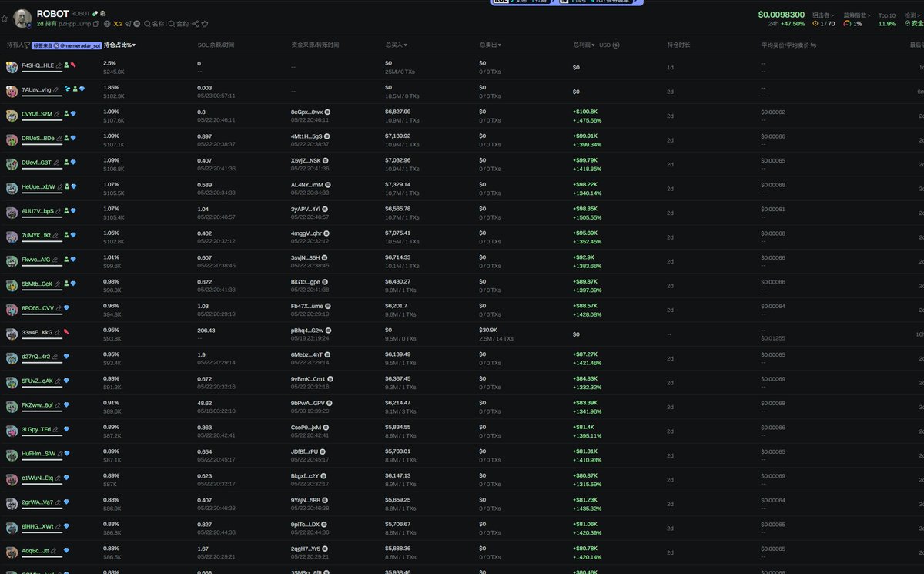Open holder 7AUav...vhg address
The image size is (924, 574).
pyautogui.click(x=36, y=90)
